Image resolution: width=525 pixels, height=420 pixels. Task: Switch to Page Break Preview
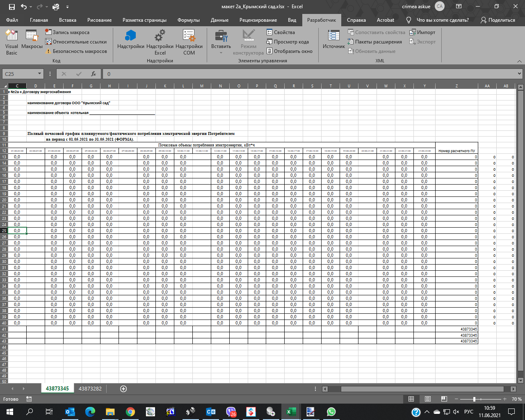coord(444,399)
